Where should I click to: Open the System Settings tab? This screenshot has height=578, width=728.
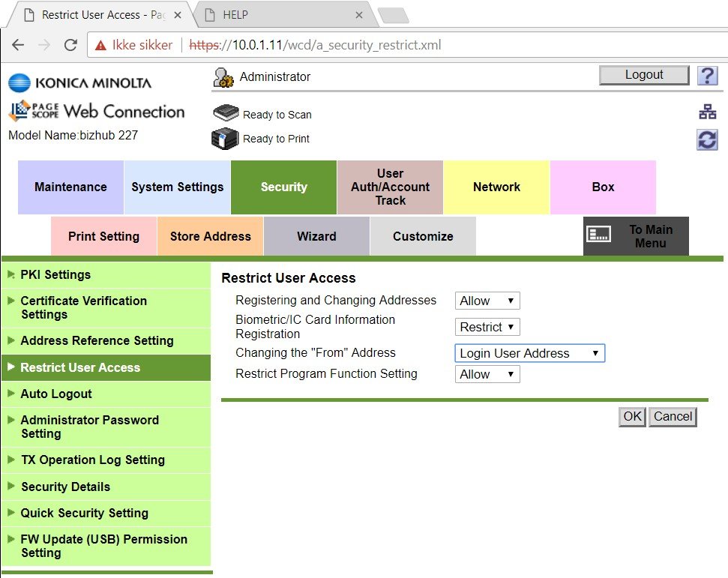coord(177,187)
